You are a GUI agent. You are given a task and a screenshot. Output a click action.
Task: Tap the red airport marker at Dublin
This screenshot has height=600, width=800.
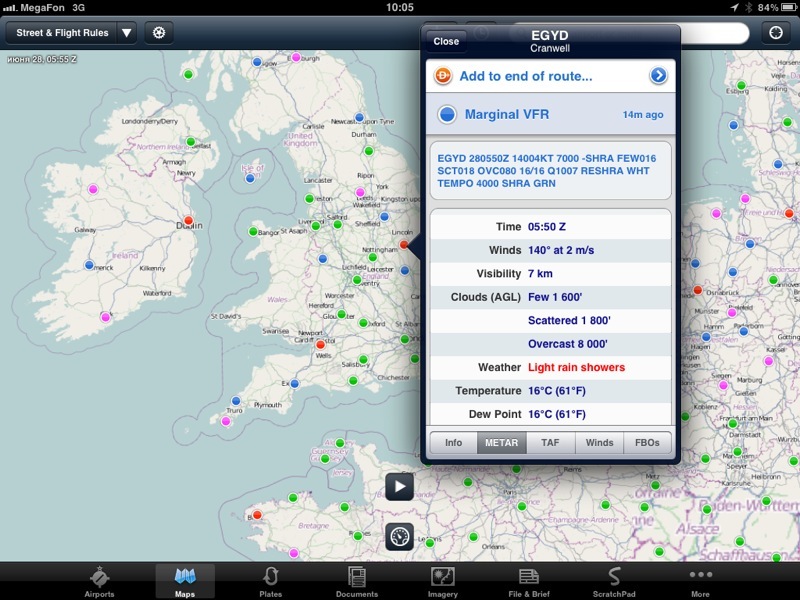187,221
